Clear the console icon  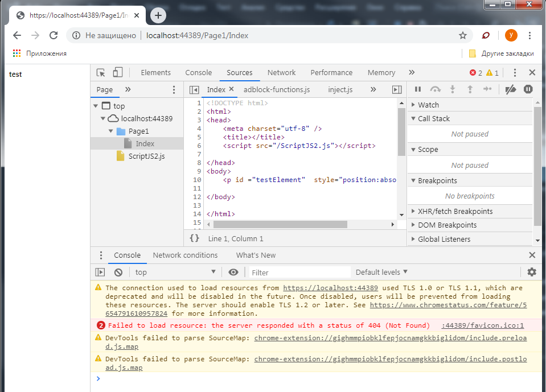(118, 272)
